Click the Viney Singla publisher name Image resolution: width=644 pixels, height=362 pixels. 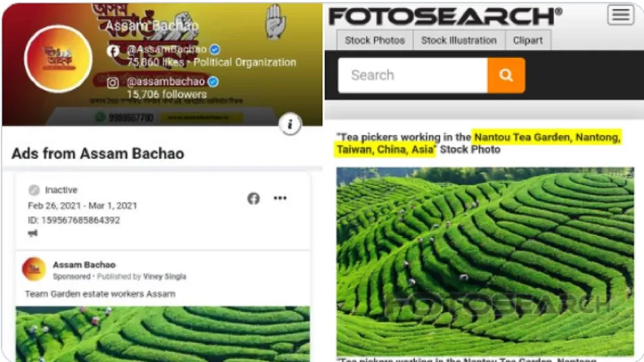pyautogui.click(x=164, y=276)
